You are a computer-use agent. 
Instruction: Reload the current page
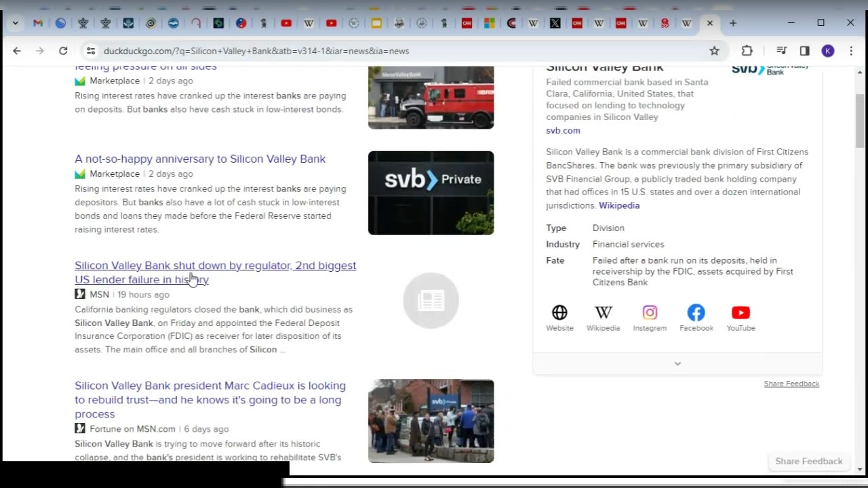click(63, 51)
